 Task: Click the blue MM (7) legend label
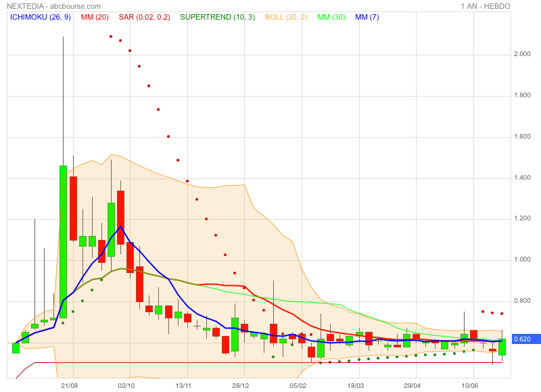(367, 18)
